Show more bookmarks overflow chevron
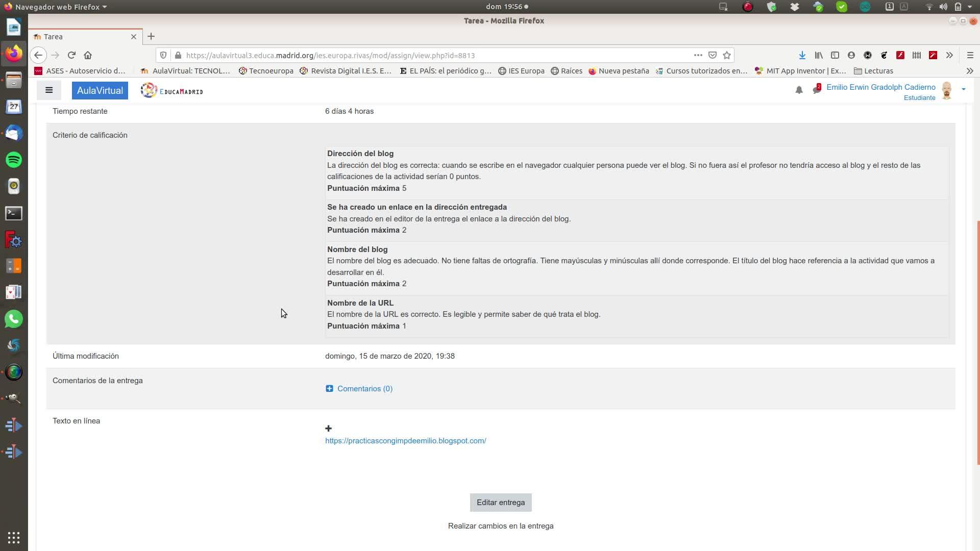Screen dimensions: 980x551 pyautogui.click(x=969, y=71)
